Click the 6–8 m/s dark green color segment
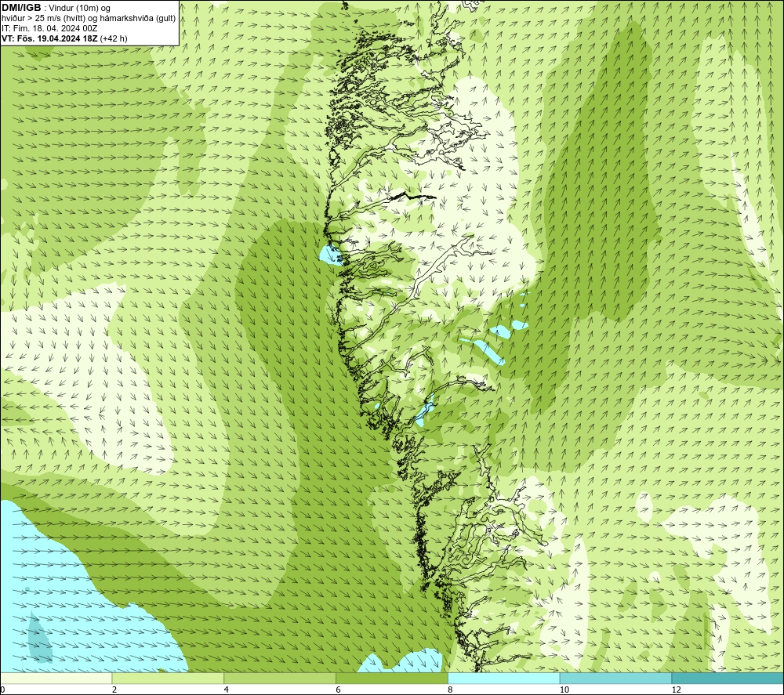The image size is (784, 695). pos(391,678)
